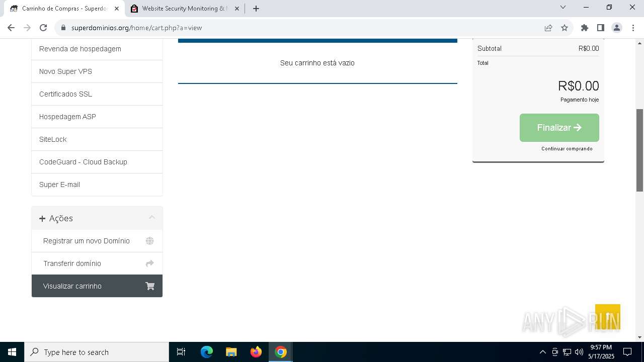Click the Windows taskbar search box
This screenshot has width=644, height=362.
(97, 352)
